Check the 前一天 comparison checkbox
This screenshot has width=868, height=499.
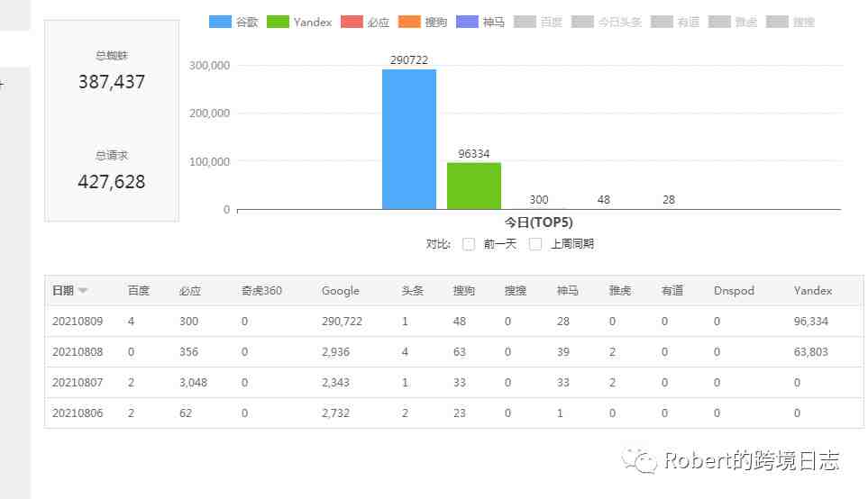point(469,244)
